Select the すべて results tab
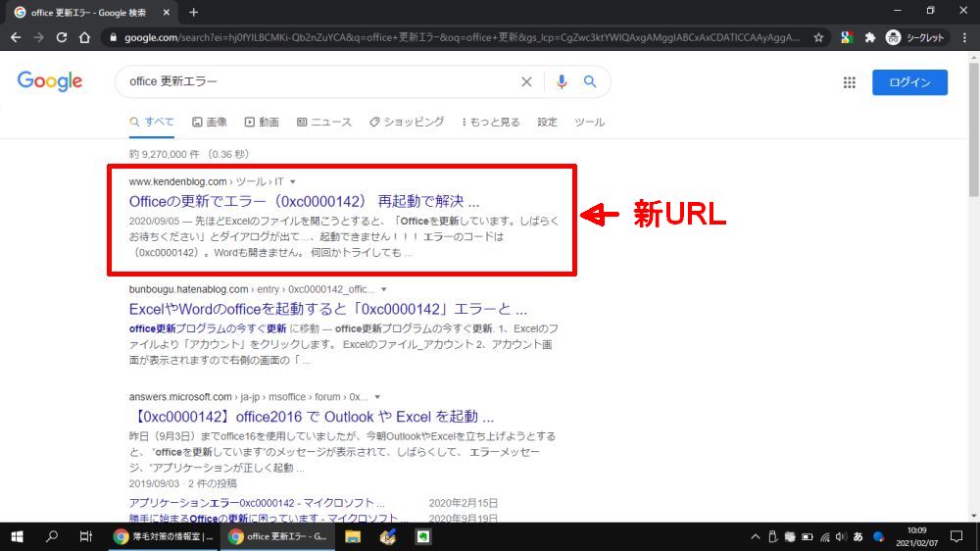980x551 pixels. click(152, 122)
